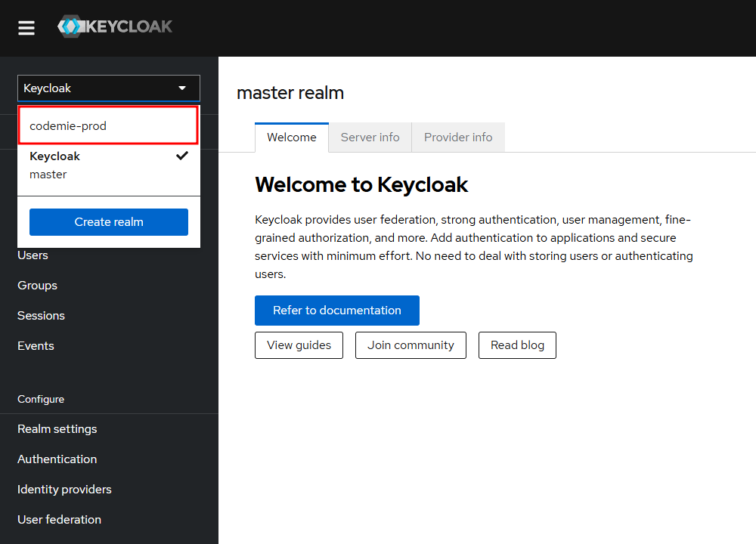Click the Read blog button
756x544 pixels.
click(517, 345)
